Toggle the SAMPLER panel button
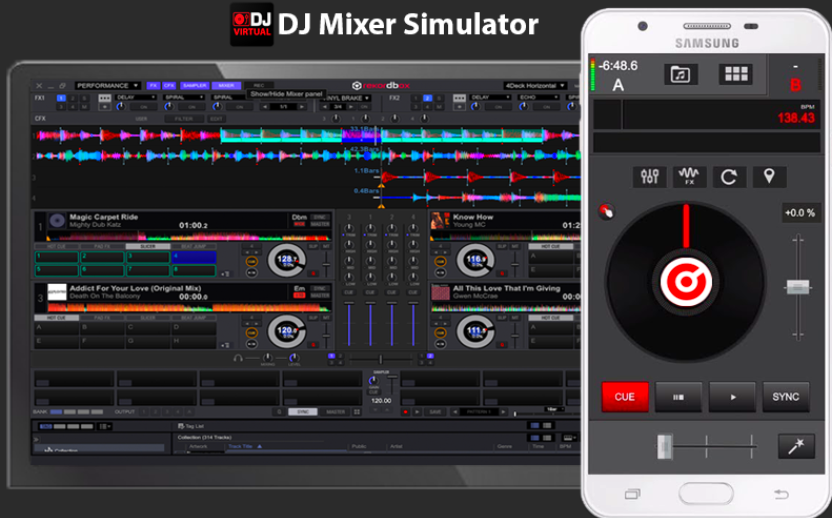832x518 pixels. pyautogui.click(x=194, y=86)
